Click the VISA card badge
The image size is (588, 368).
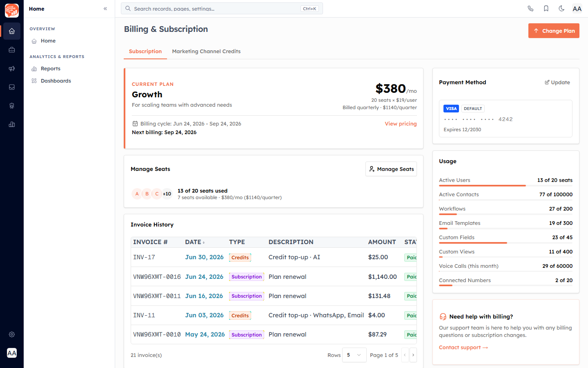pyautogui.click(x=451, y=109)
